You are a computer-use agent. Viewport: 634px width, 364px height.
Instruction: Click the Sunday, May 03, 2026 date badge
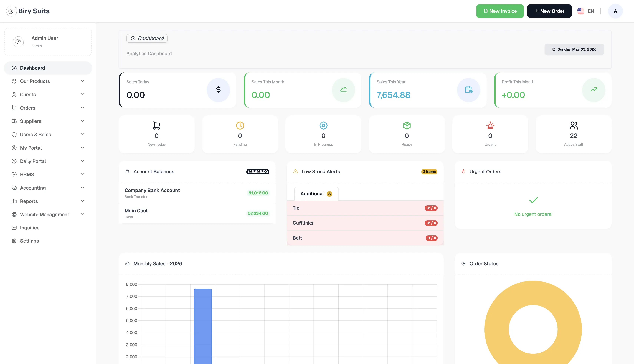(x=574, y=49)
